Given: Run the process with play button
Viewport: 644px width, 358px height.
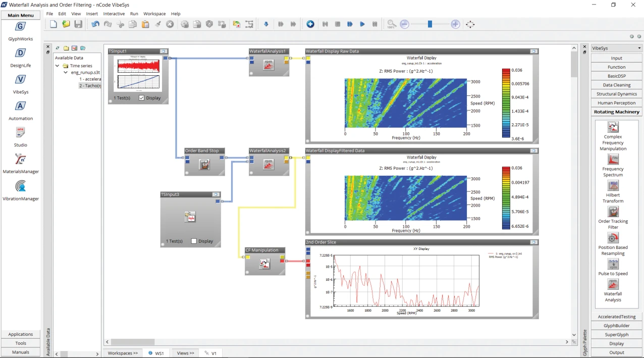Looking at the screenshot, I should pos(362,24).
